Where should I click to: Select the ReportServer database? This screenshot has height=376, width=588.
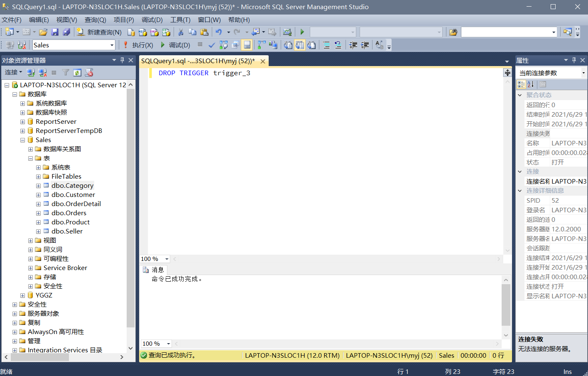[x=56, y=122]
